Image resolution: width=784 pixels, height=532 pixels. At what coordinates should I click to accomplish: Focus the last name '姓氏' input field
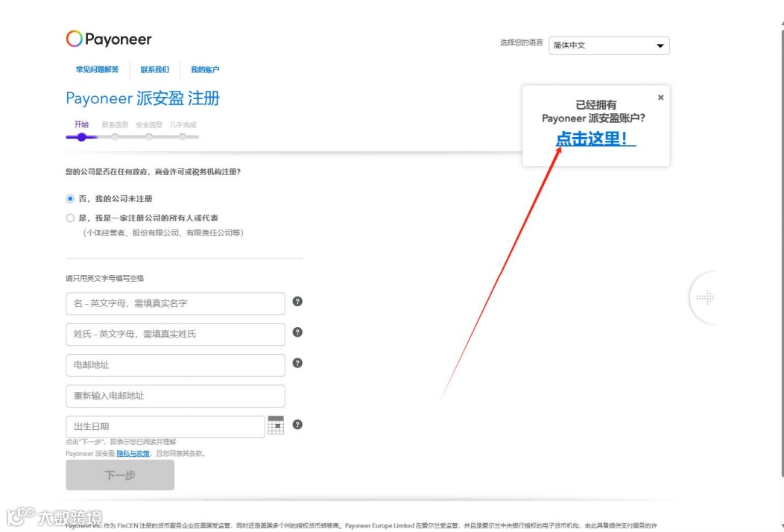click(x=175, y=335)
